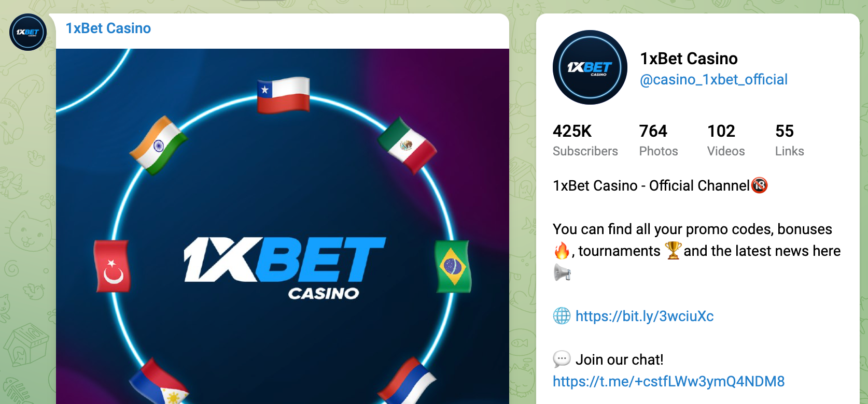Open the 1xBet Casino post author name

[x=108, y=28]
